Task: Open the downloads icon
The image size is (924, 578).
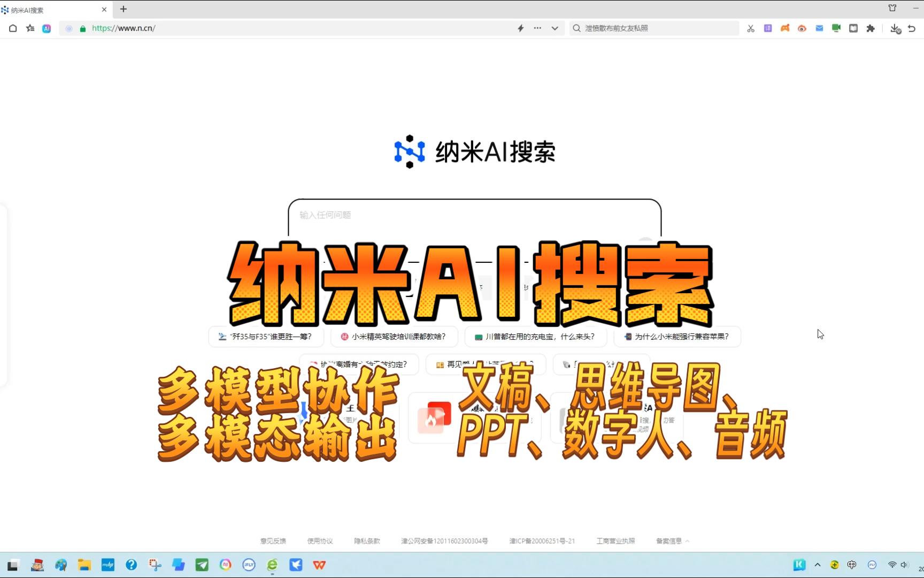Action: tap(895, 28)
